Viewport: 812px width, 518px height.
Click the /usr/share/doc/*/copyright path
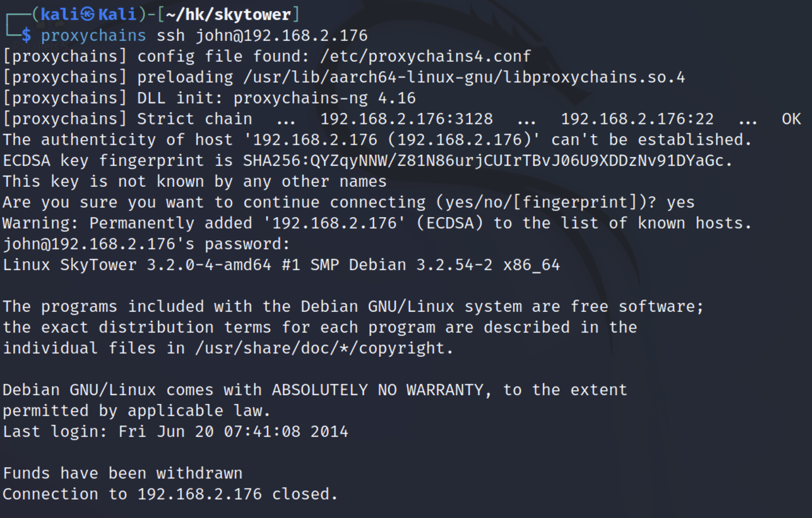tap(323, 348)
